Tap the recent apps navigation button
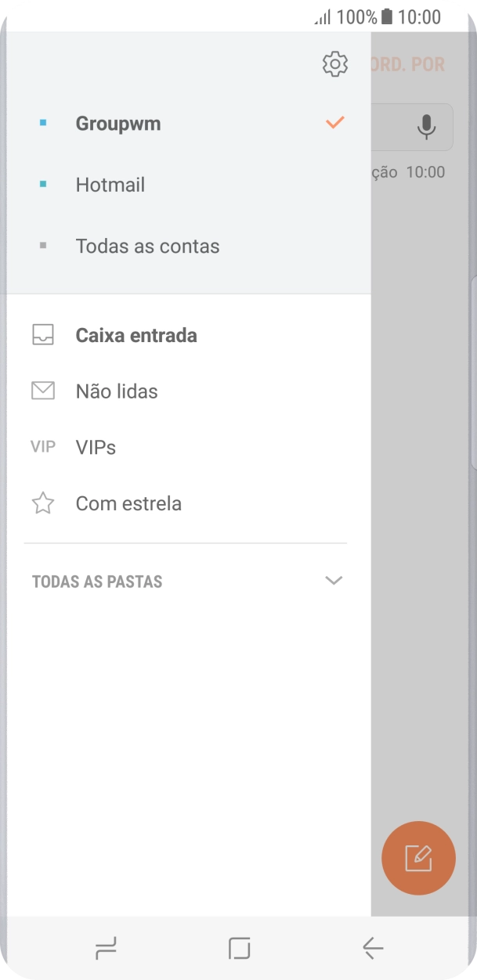 click(x=107, y=948)
